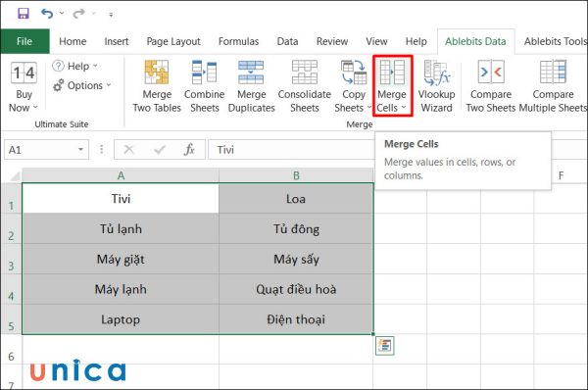This screenshot has width=588, height=390.
Task: Open the Undo history dropdown arrow
Action: 62,14
